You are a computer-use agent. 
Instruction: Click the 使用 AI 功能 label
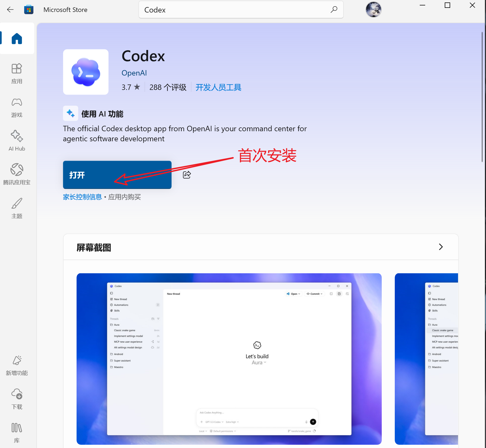tap(102, 114)
